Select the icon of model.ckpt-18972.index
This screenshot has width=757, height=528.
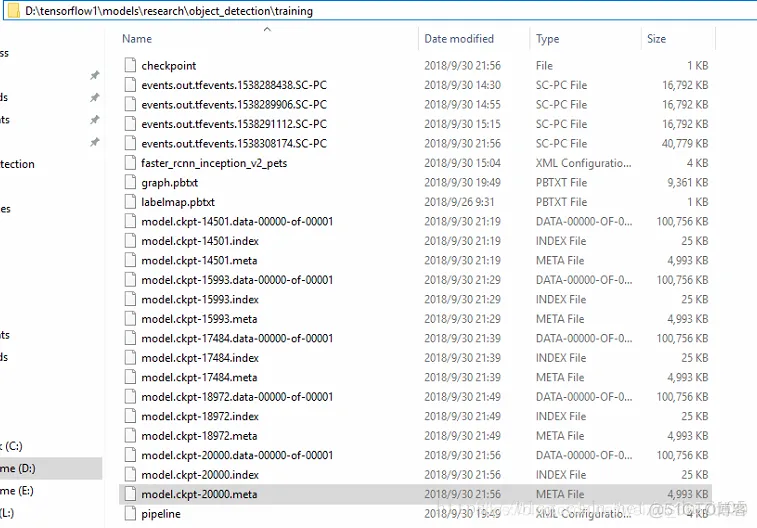point(130,416)
